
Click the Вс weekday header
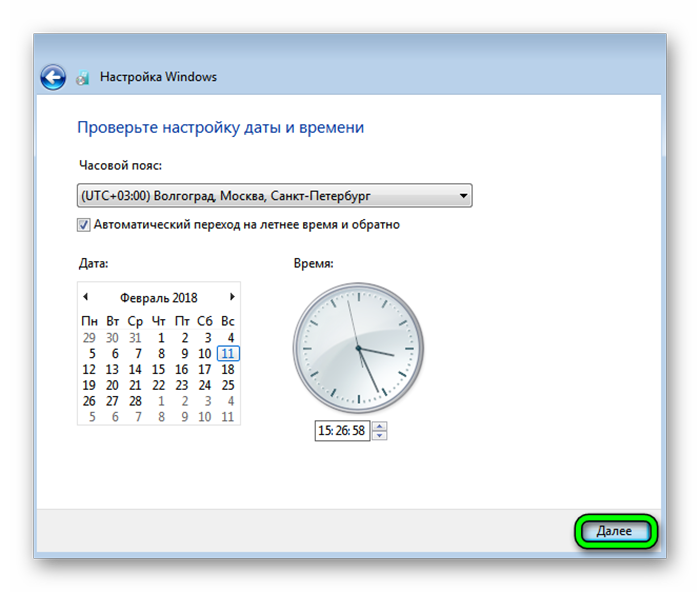pos(228,321)
